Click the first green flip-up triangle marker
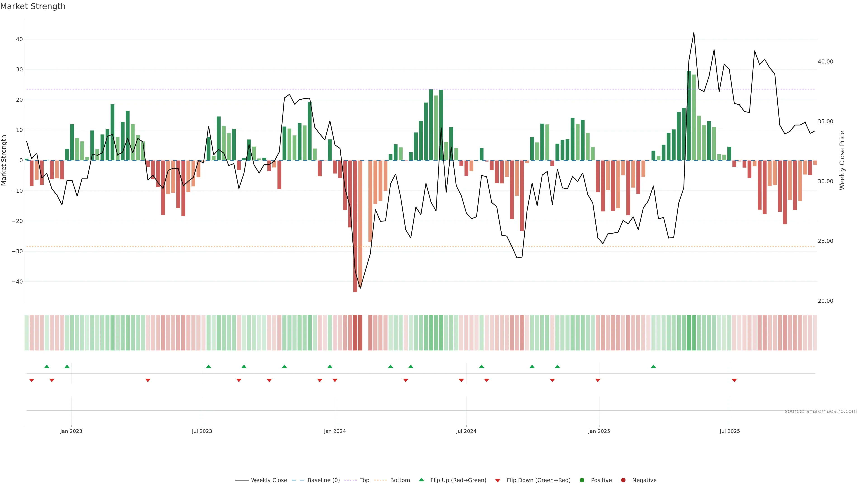The width and height of the screenshot is (868, 488). click(x=47, y=366)
